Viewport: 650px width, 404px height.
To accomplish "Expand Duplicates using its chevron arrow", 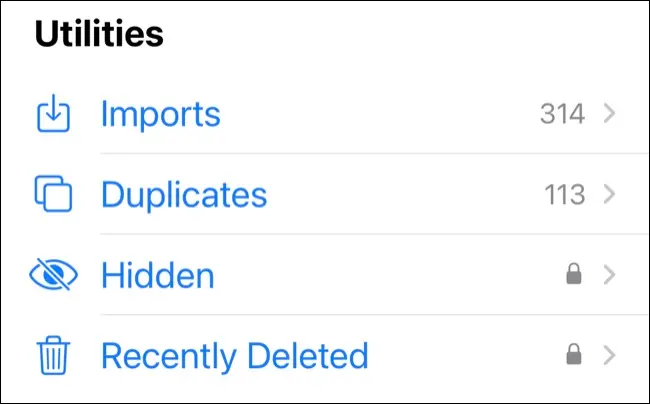I will (x=609, y=193).
